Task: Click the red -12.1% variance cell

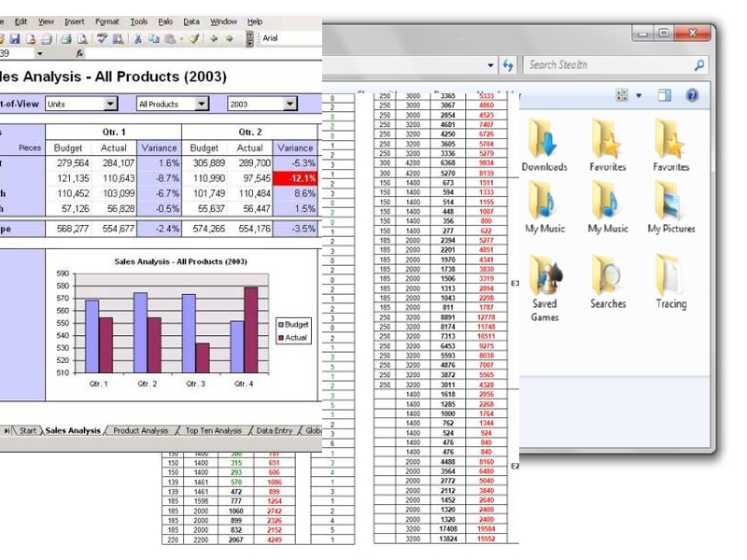Action: click(296, 177)
